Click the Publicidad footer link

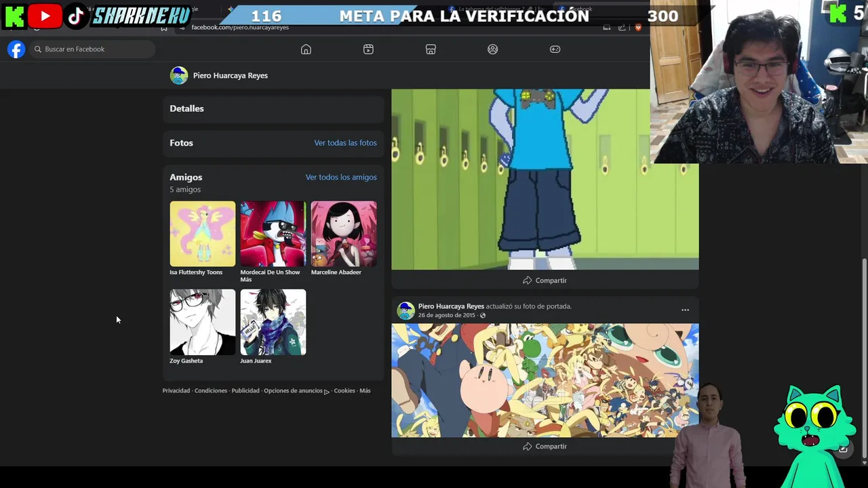coord(245,391)
